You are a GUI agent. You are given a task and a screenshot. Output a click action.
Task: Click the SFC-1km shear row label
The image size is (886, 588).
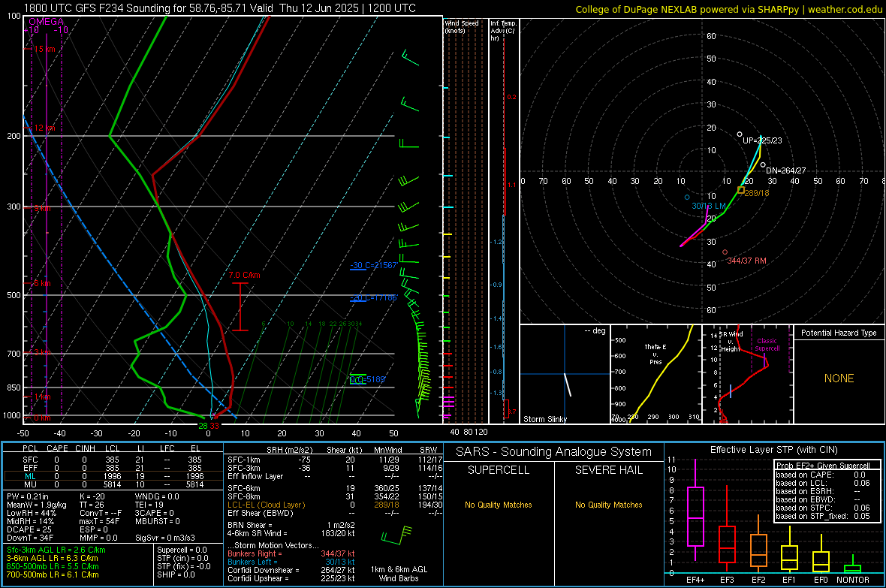point(244,460)
